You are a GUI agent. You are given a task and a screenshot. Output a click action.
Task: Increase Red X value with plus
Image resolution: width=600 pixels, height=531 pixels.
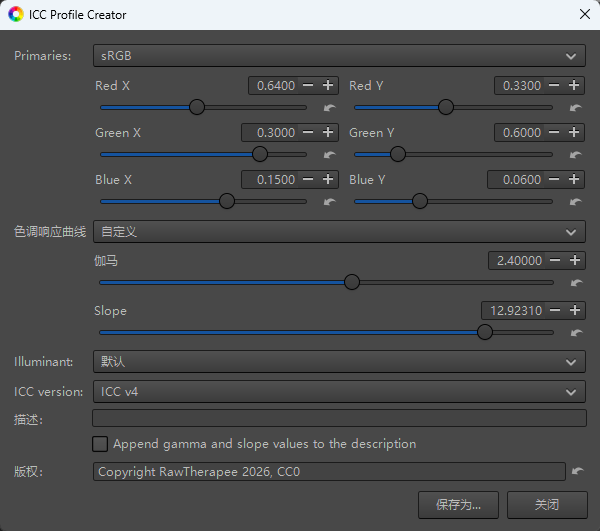pyautogui.click(x=328, y=85)
